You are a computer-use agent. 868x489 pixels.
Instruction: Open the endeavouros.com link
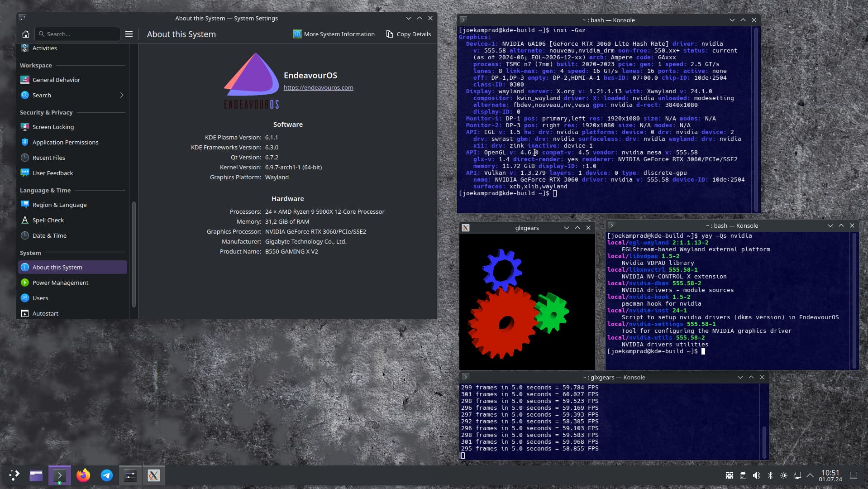[x=318, y=88]
